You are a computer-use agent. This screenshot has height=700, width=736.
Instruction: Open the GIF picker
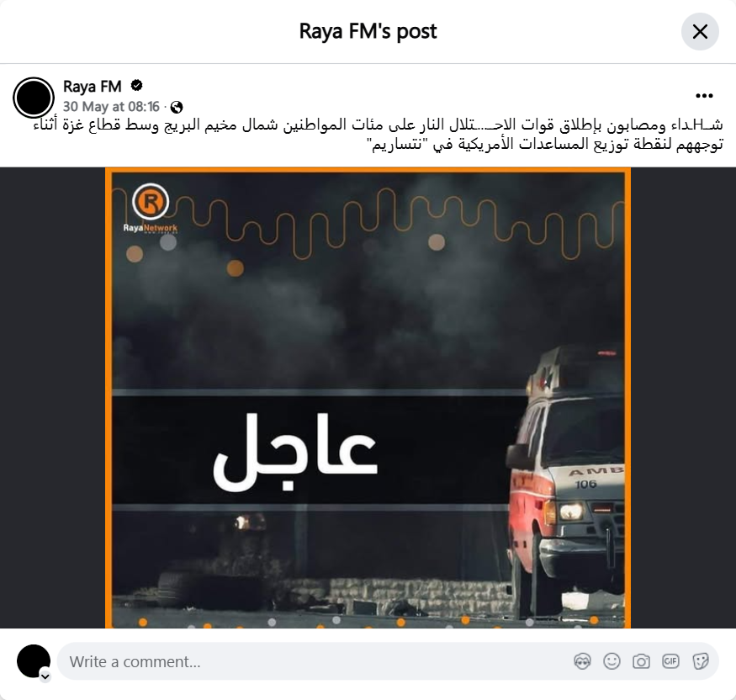tap(670, 661)
